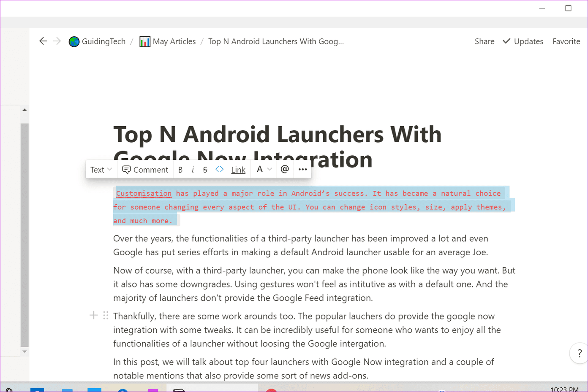This screenshot has width=588, height=392.
Task: Click paragraph starting 'In this post'
Action: tap(304, 368)
